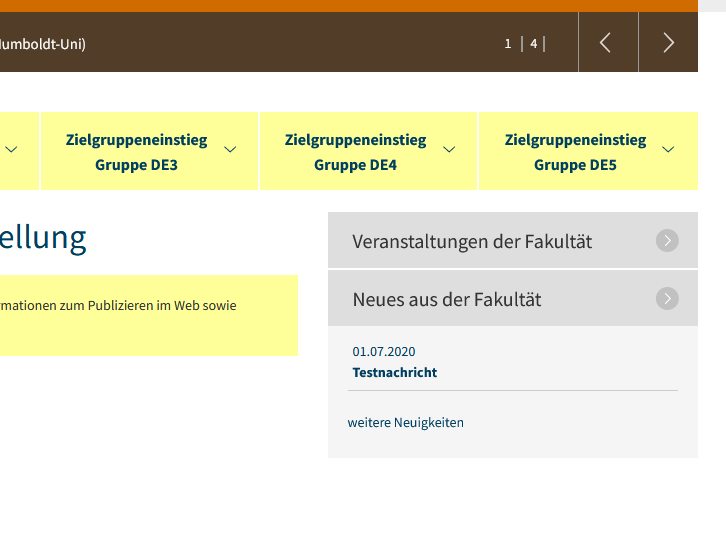Expand the Gruppe DE4 chevron
Image resolution: width=726 pixels, height=546 pixels.
click(x=449, y=150)
